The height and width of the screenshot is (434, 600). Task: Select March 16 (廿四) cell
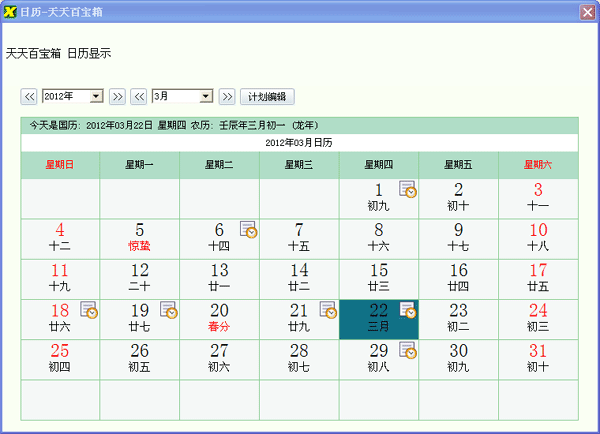point(458,279)
